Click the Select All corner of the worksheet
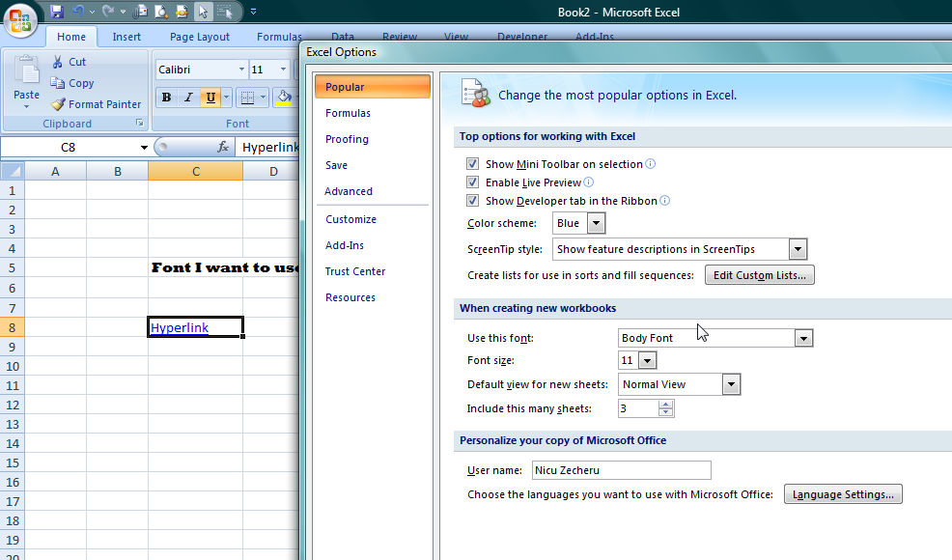 [x=13, y=171]
